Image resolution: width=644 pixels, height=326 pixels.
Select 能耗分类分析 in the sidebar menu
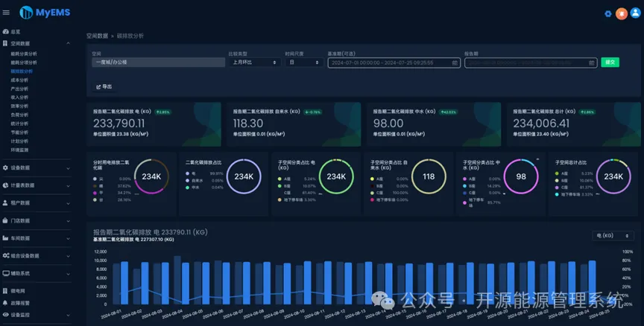[x=24, y=54]
